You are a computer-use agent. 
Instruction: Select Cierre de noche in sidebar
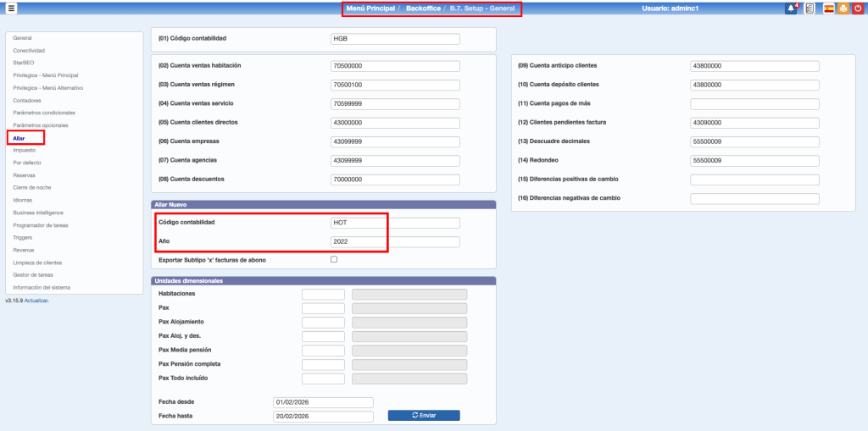(x=32, y=187)
